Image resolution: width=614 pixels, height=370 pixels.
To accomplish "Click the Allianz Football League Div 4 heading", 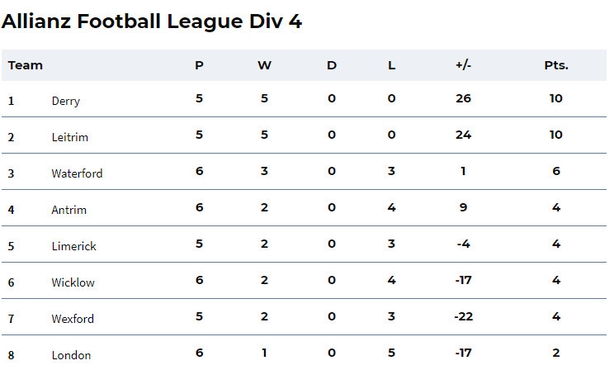I will tap(152, 22).
